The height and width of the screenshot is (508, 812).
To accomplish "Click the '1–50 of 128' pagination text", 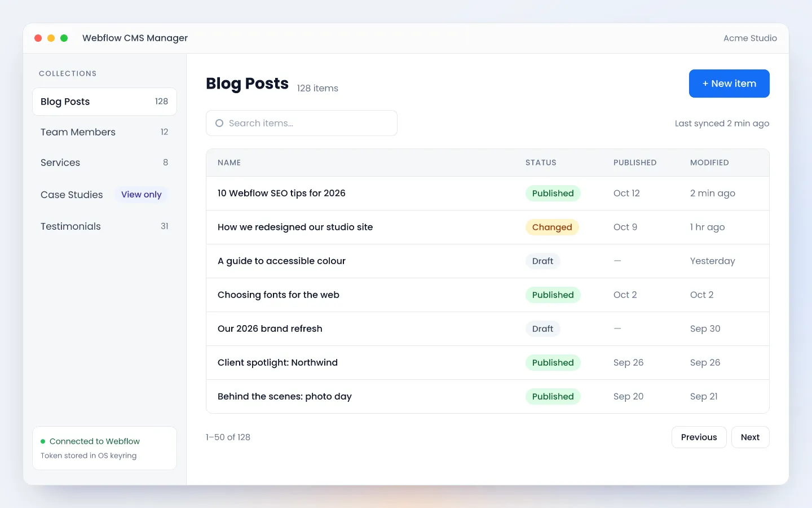I will pyautogui.click(x=228, y=437).
